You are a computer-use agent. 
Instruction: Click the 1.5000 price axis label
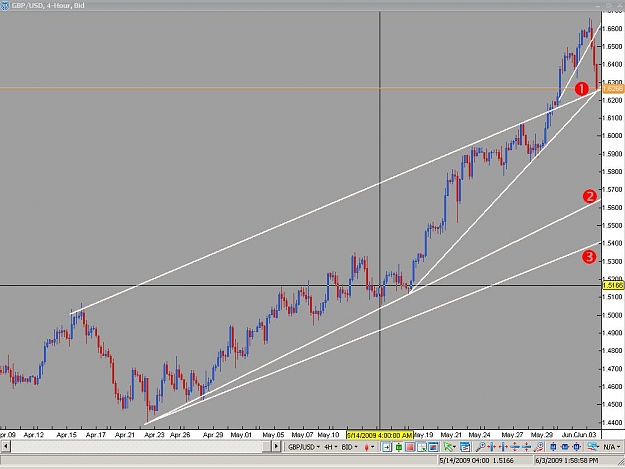pyautogui.click(x=612, y=315)
